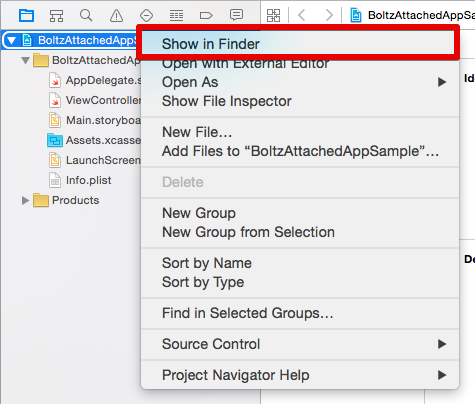Click the related items grid icon

(273, 15)
